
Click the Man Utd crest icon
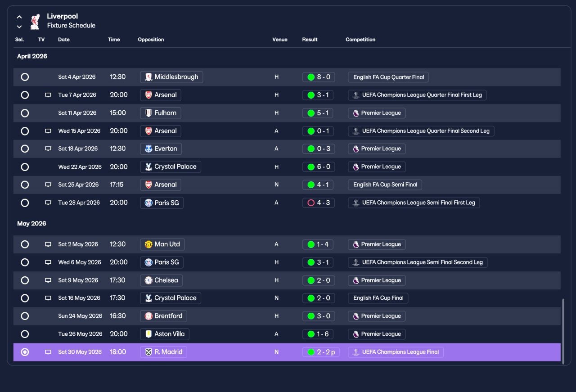pos(148,244)
